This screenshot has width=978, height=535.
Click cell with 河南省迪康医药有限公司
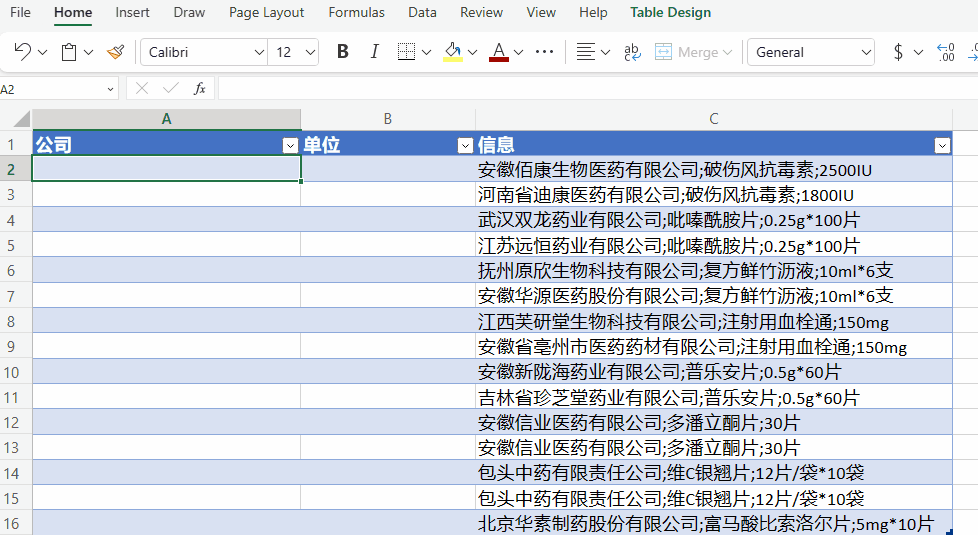(714, 195)
